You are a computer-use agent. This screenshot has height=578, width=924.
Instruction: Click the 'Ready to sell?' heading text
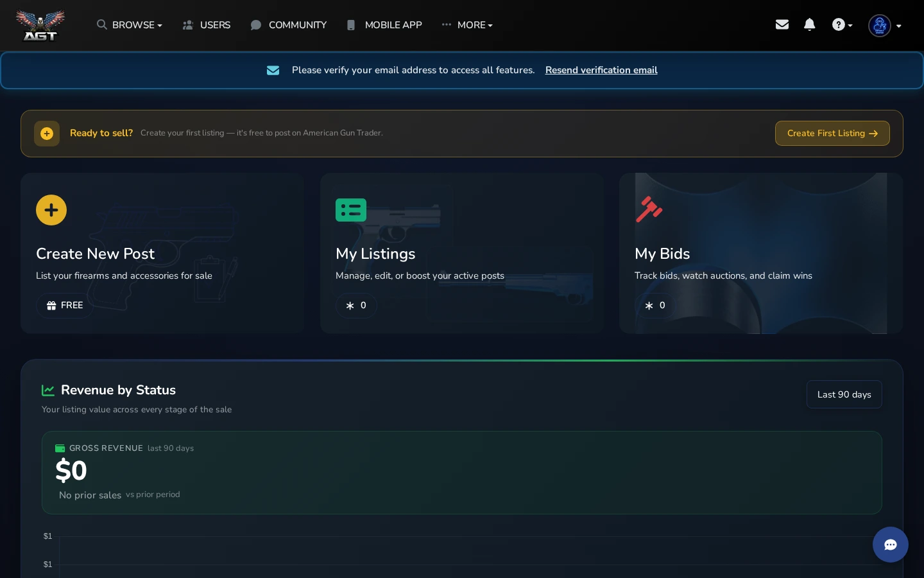tap(101, 133)
